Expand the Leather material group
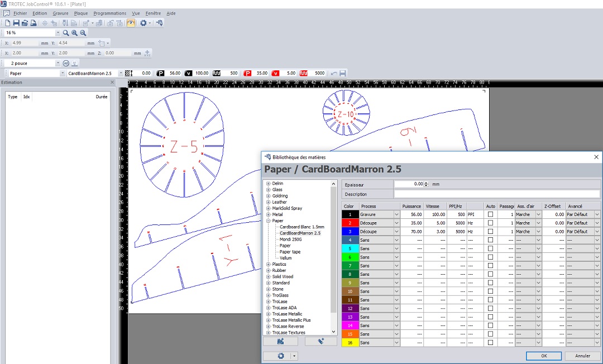Screen dimensions: 603x364 tap(268, 202)
